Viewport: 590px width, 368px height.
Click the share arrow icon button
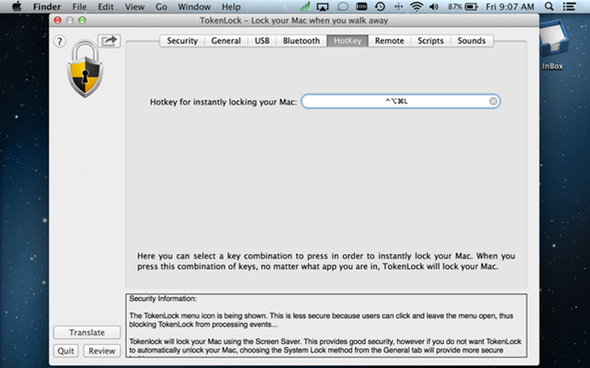pyautogui.click(x=109, y=41)
